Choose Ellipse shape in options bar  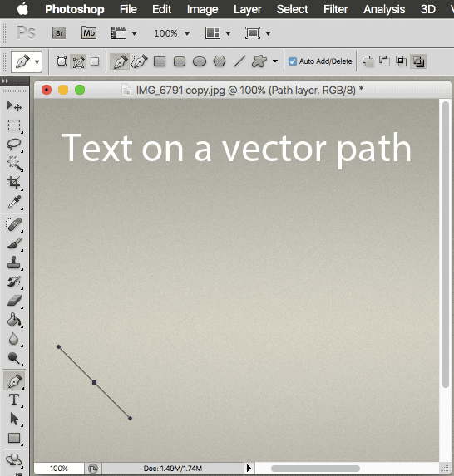coord(200,61)
